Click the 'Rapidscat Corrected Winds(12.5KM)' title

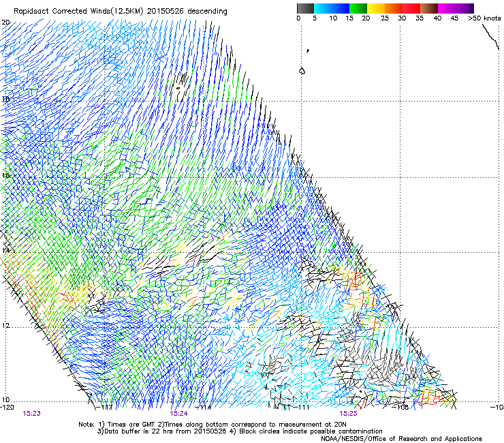click(x=79, y=12)
